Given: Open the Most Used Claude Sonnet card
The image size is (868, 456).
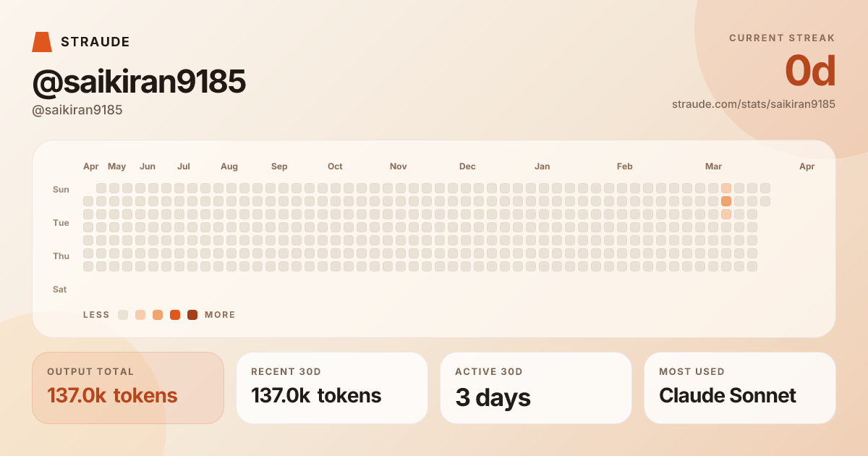Looking at the screenshot, I should click(x=740, y=388).
